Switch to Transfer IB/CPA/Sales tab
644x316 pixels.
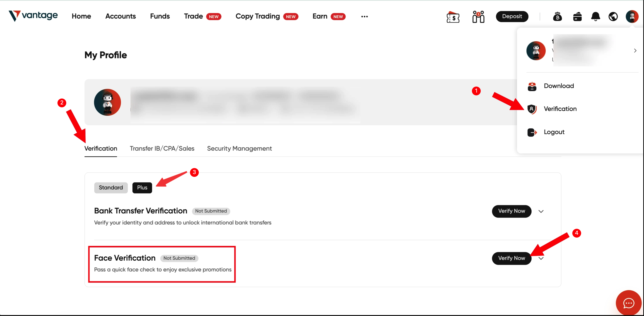click(162, 149)
